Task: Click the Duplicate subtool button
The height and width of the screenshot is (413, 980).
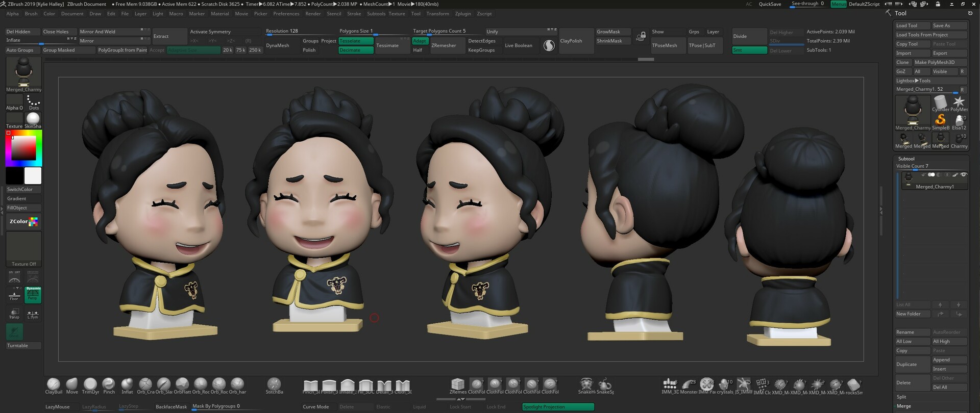Action: point(913,365)
